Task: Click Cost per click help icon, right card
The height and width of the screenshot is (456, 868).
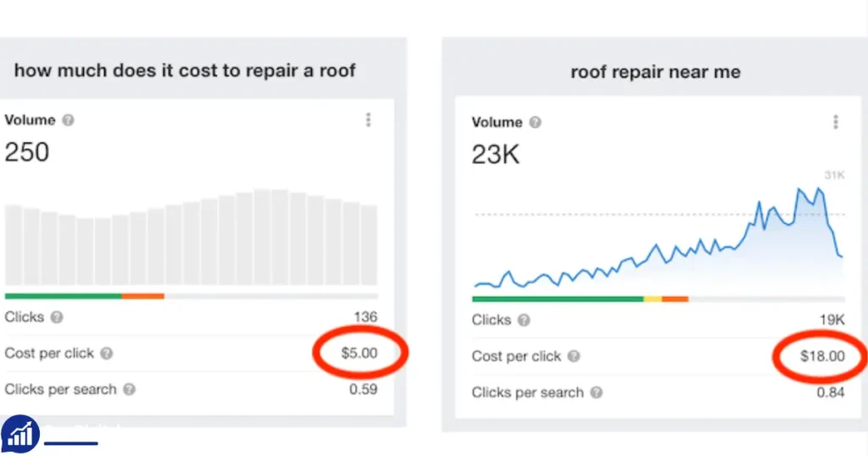Action: pos(574,356)
